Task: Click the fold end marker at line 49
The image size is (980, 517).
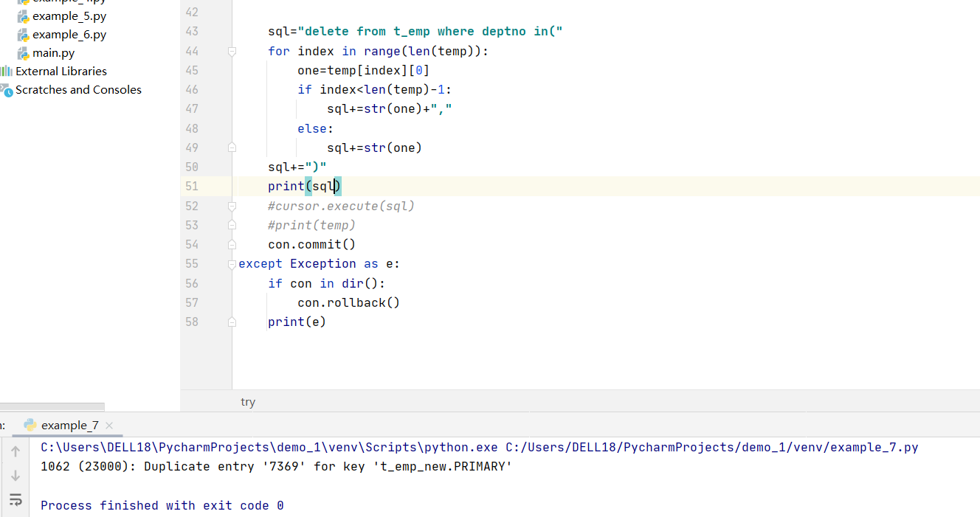Action: (232, 148)
